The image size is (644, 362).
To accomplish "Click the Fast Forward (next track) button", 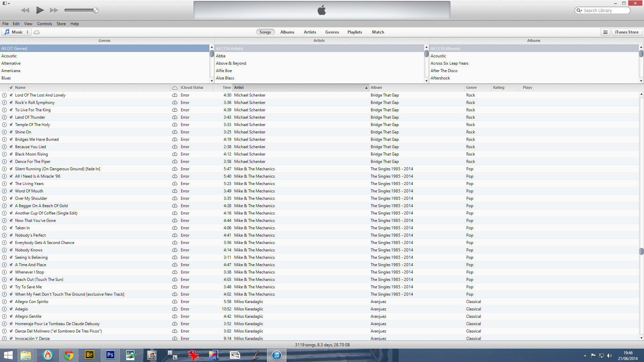I will pos(54,10).
